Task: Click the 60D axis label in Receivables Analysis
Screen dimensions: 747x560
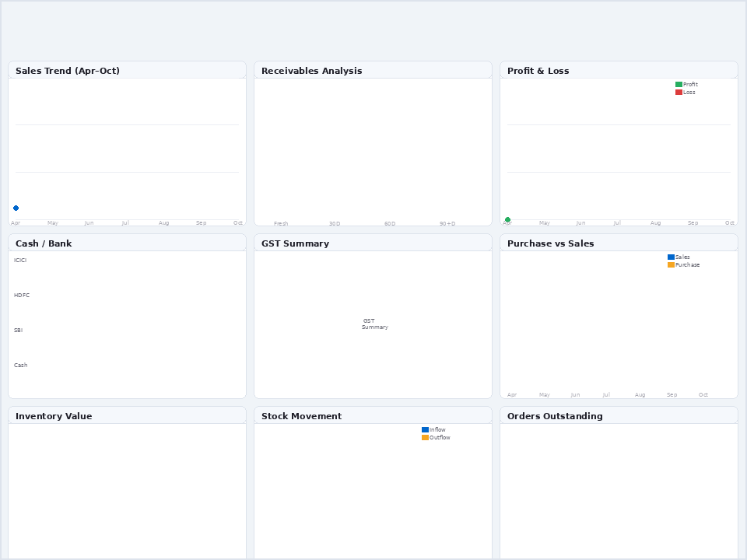Action: tap(390, 223)
